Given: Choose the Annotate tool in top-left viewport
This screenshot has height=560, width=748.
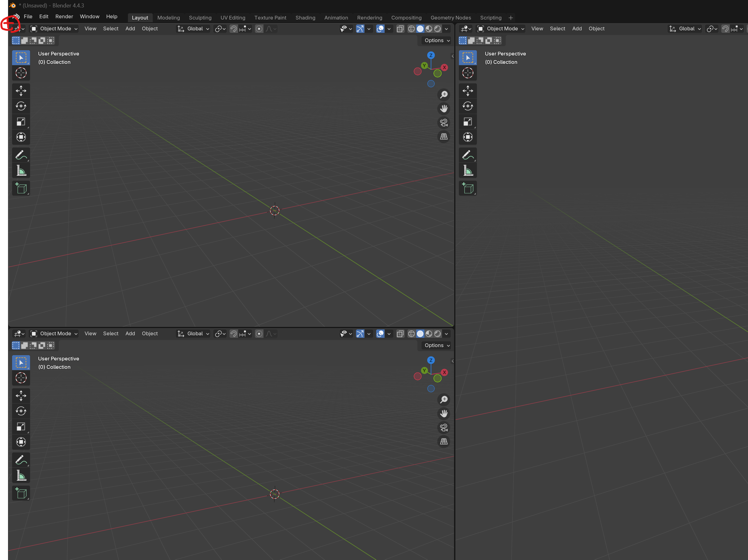Looking at the screenshot, I should (x=21, y=155).
